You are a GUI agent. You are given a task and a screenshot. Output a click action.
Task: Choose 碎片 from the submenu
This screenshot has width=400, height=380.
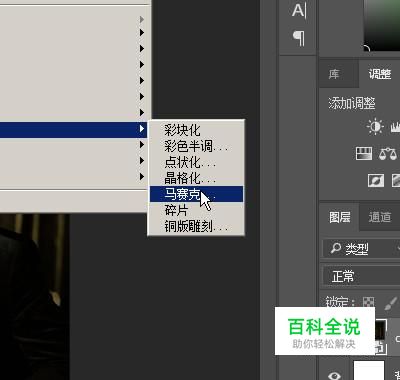[x=196, y=210]
